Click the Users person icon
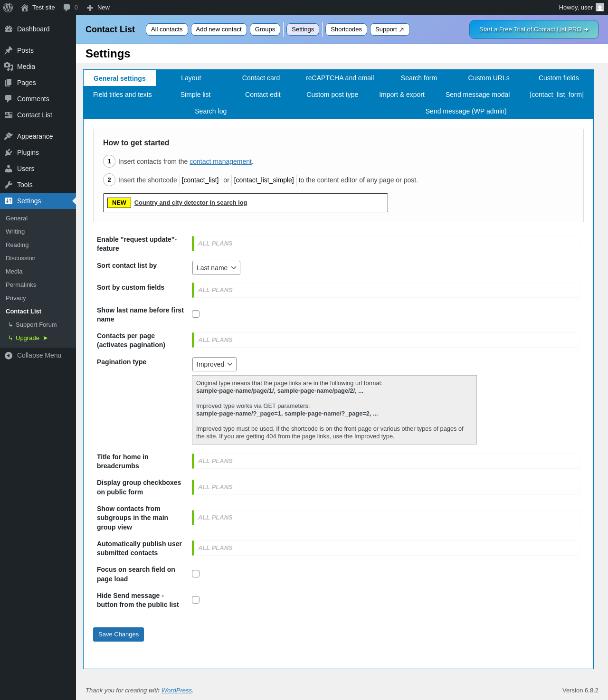Screen dimensions: 608x700 (9, 169)
